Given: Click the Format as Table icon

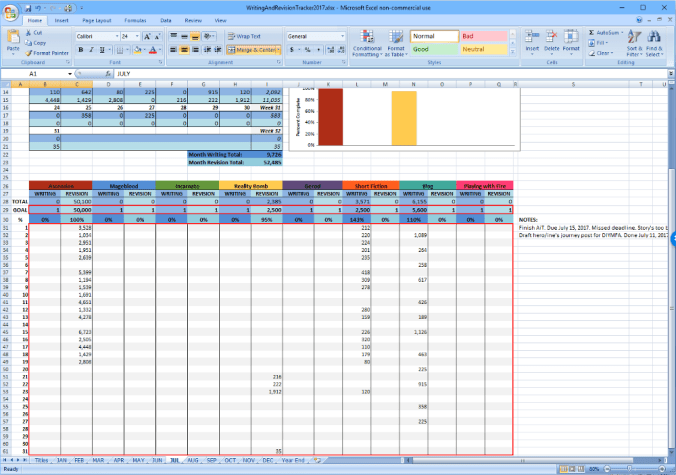Looking at the screenshot, I should pos(395,40).
